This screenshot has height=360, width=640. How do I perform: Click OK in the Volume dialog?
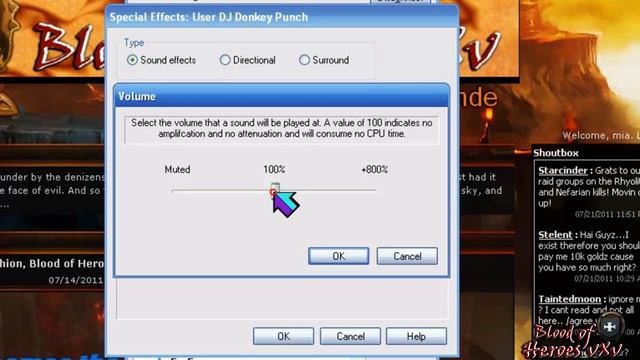338,256
